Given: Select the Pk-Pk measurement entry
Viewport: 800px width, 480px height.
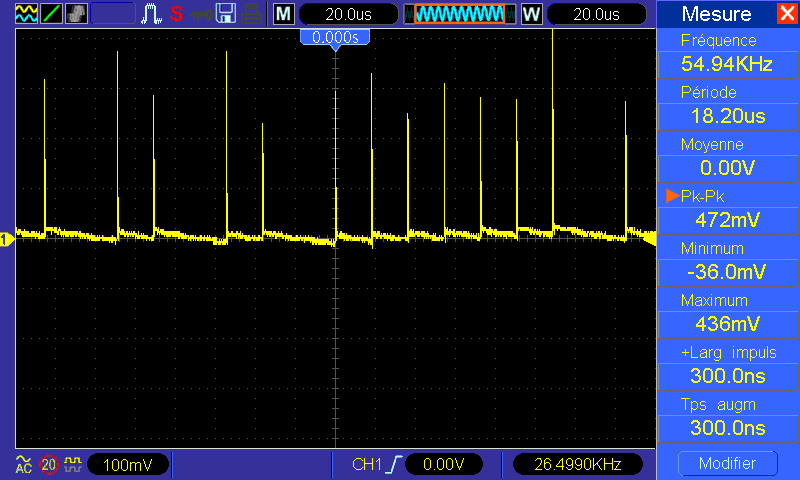Looking at the screenshot, I should [x=726, y=208].
